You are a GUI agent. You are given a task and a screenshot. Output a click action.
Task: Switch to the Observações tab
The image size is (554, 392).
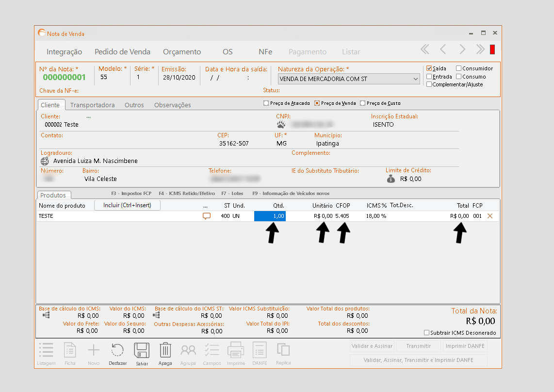(172, 105)
